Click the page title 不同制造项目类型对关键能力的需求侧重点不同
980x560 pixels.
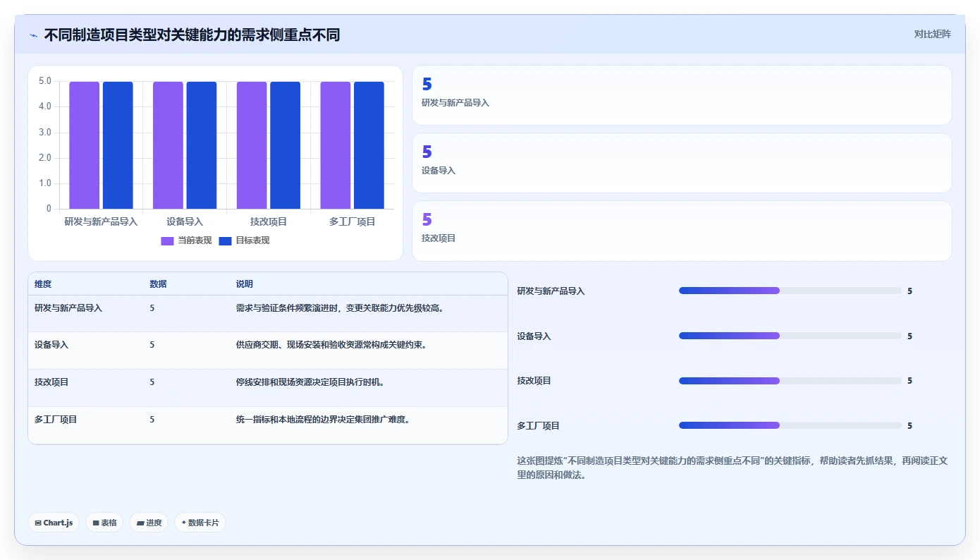[x=192, y=35]
